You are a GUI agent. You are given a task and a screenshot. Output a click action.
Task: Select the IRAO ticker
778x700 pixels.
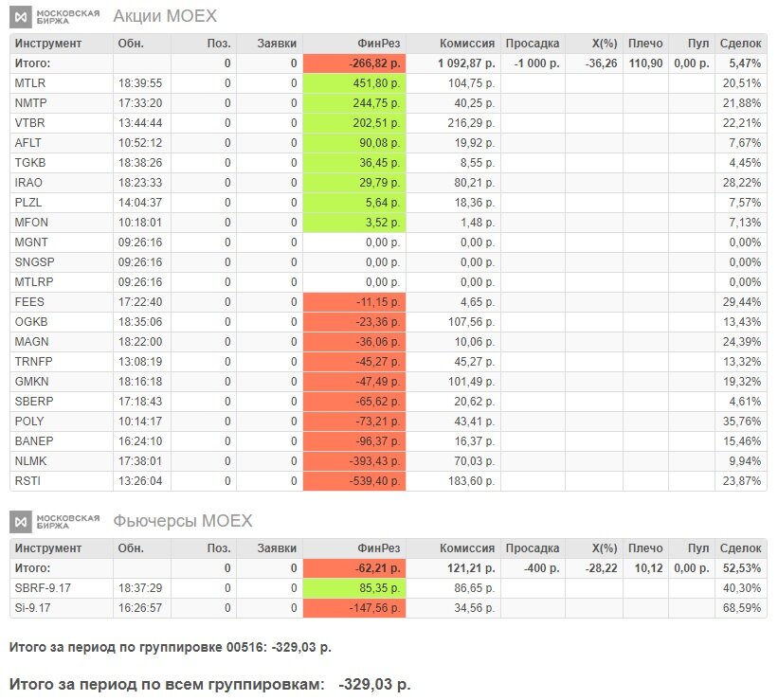pyautogui.click(x=28, y=183)
